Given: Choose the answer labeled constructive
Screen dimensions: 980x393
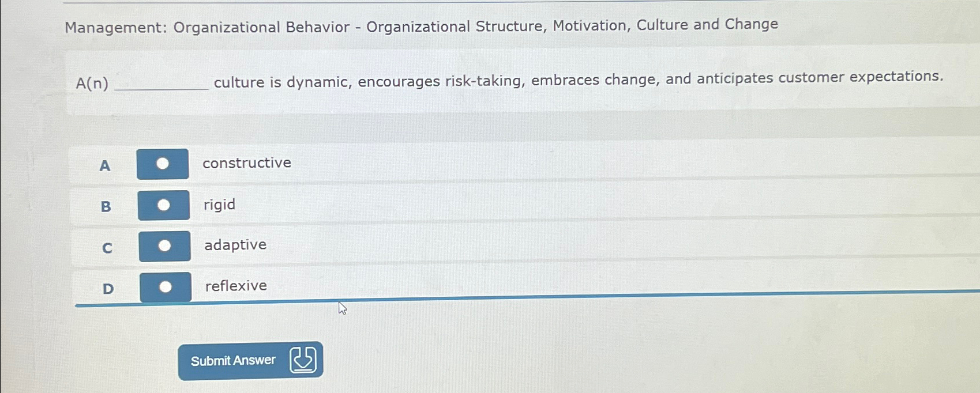Looking at the screenshot, I should 247,163.
